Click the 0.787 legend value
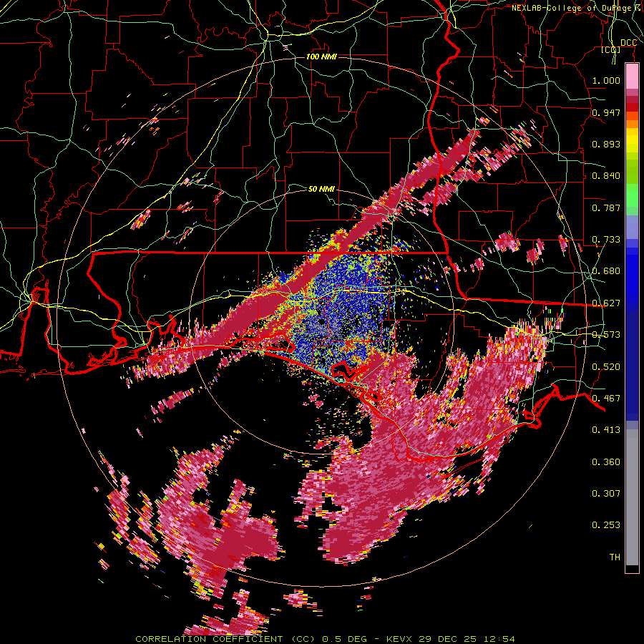 [606, 208]
